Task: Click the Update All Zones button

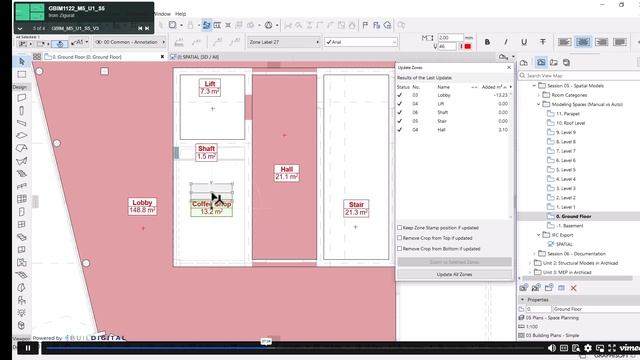Action: pos(454,274)
